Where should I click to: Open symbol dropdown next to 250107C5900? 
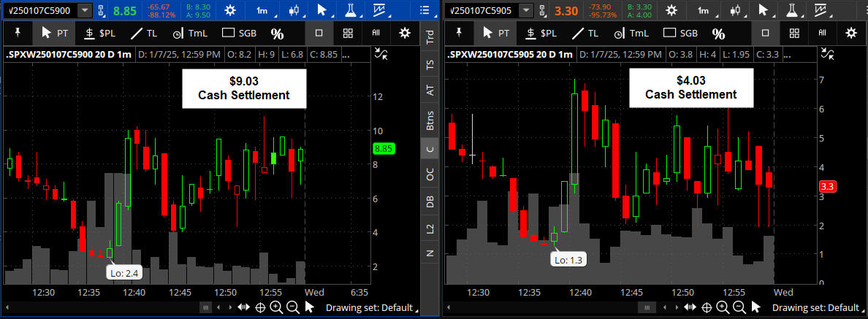(85, 10)
